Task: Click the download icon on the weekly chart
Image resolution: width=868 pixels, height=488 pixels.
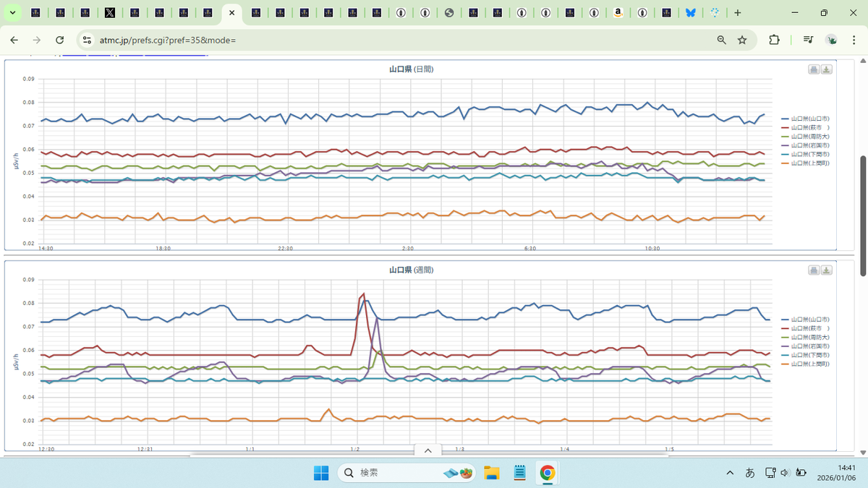Action: coord(827,270)
